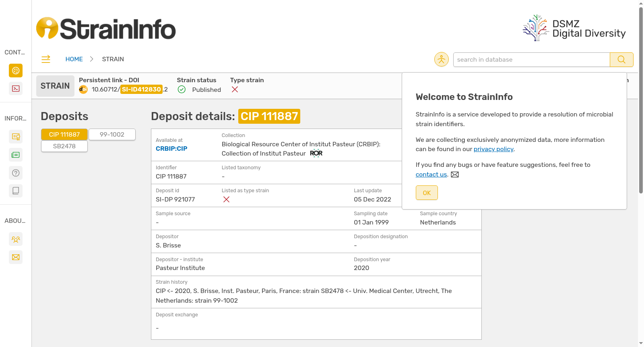
Task: Click the accessibility person icon
Action: pyautogui.click(x=442, y=60)
